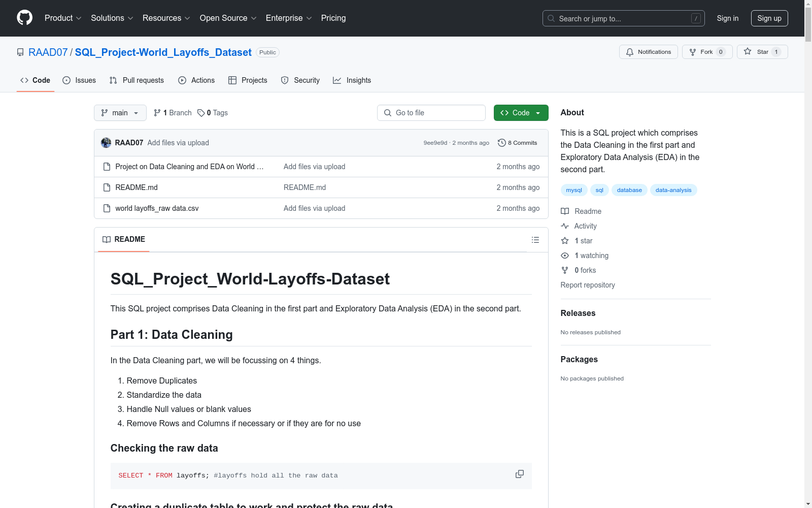Click the file icon for Project on Data Cleaning
Screen dimensions: 812x508
(107, 167)
